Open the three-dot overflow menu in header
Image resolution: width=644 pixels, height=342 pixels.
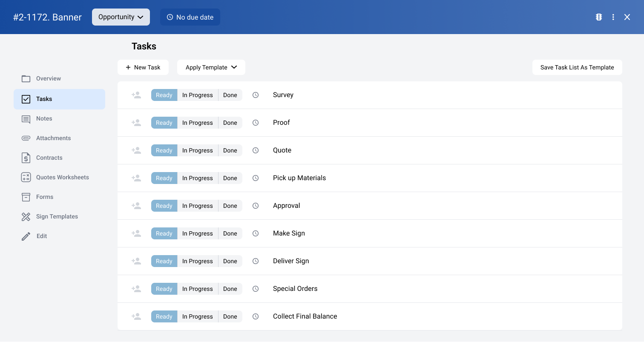coord(613,17)
